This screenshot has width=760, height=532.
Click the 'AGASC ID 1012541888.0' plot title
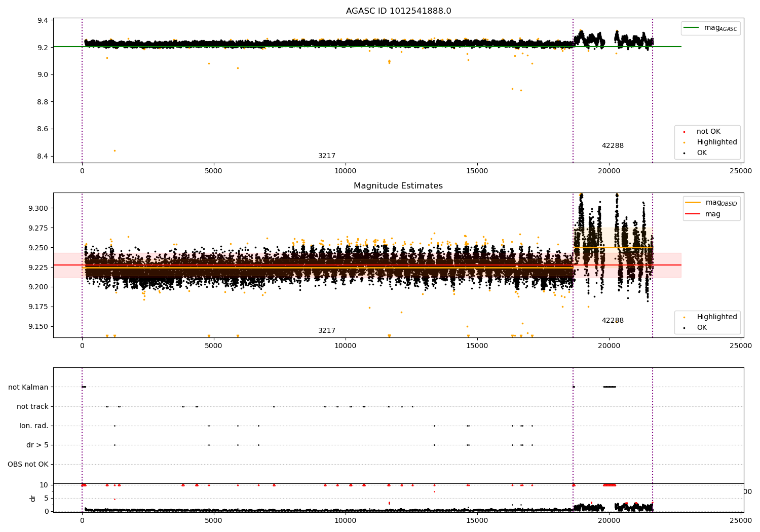click(x=398, y=11)
